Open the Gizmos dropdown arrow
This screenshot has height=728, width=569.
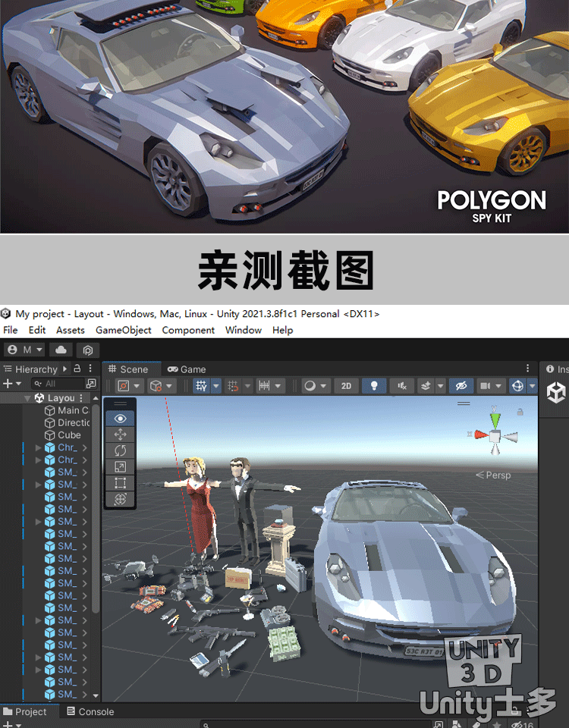[x=533, y=386]
